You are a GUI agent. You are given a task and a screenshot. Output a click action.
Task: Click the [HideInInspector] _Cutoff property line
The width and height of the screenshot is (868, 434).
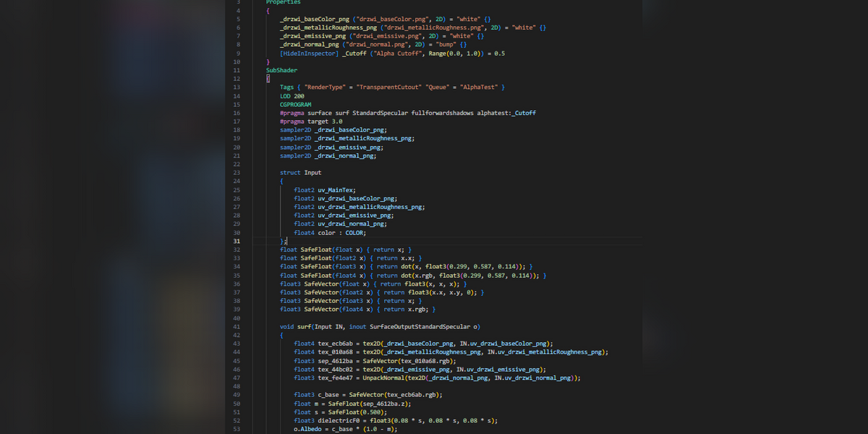[392, 54]
